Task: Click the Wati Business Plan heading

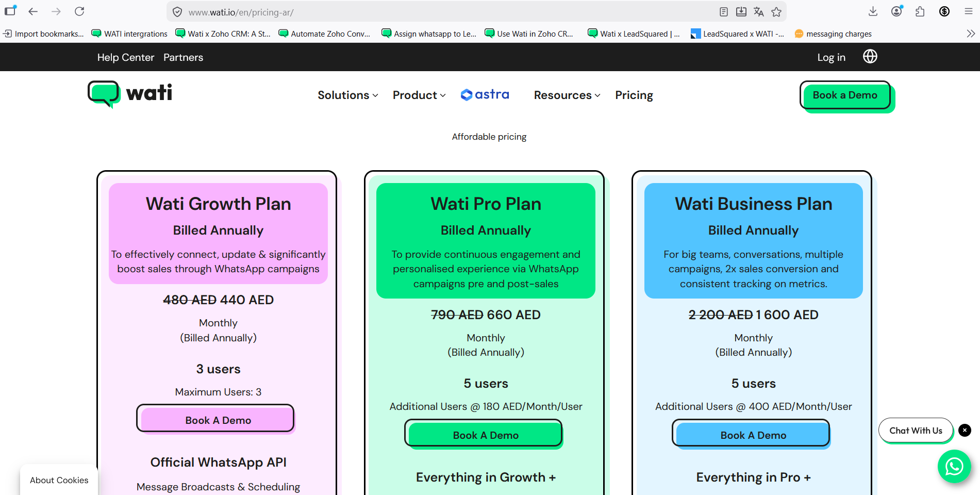Action: 753,204
